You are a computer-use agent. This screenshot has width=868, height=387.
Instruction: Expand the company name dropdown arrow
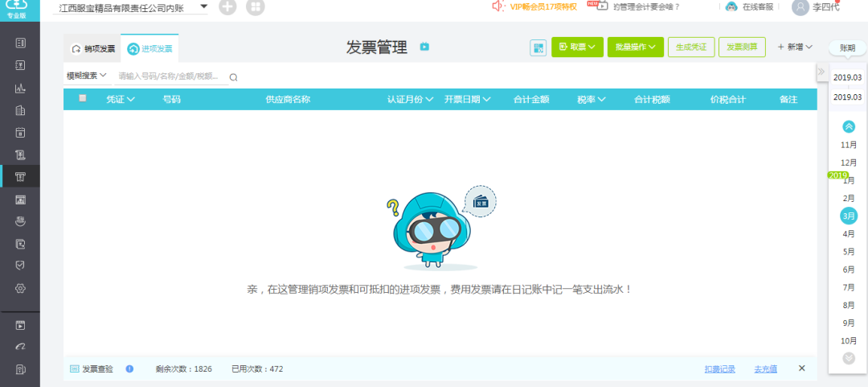tap(203, 6)
